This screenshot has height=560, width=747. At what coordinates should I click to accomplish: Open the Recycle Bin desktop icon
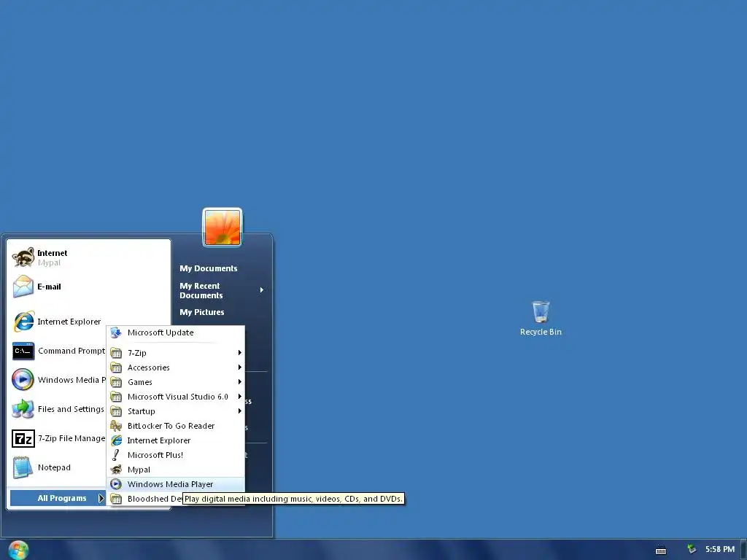tap(541, 312)
